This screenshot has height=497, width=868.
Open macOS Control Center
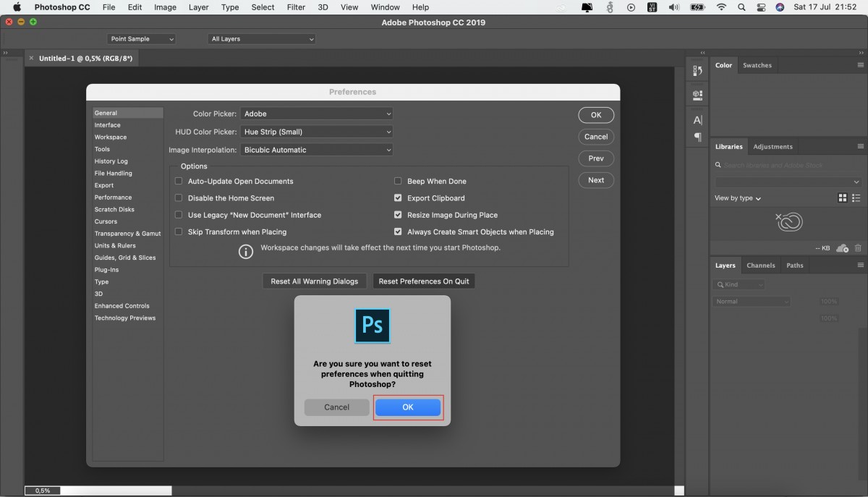[761, 7]
